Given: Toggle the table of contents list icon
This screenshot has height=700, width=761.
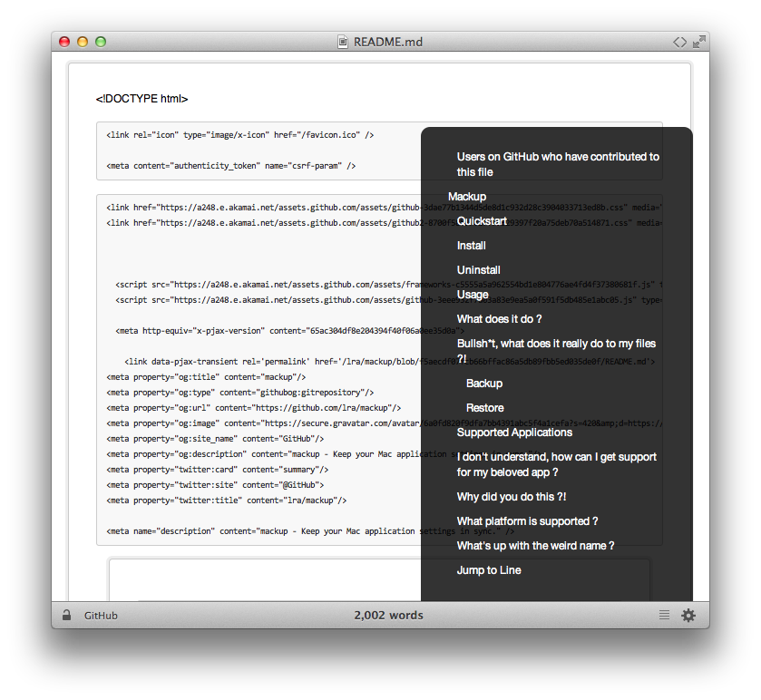Looking at the screenshot, I should coord(664,616).
